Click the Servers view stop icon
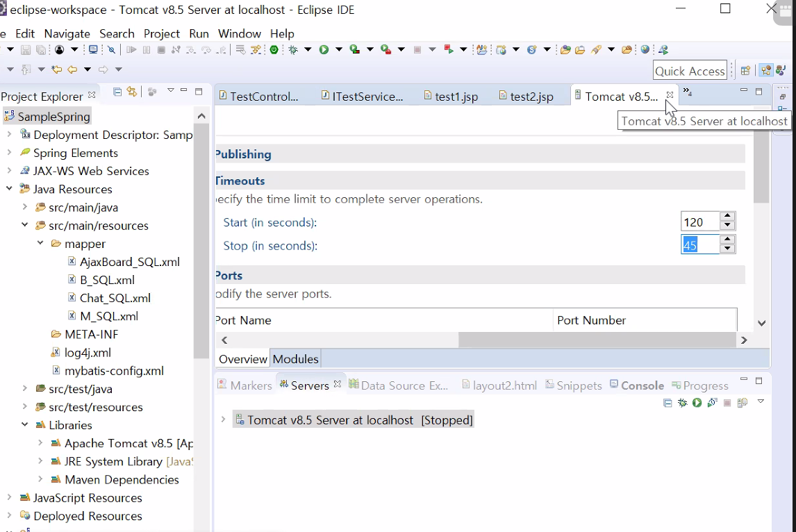The width and height of the screenshot is (796, 532). [727, 403]
